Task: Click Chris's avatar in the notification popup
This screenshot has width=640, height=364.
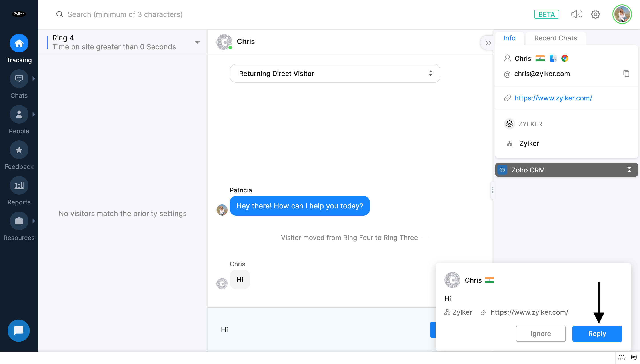Action: click(452, 280)
